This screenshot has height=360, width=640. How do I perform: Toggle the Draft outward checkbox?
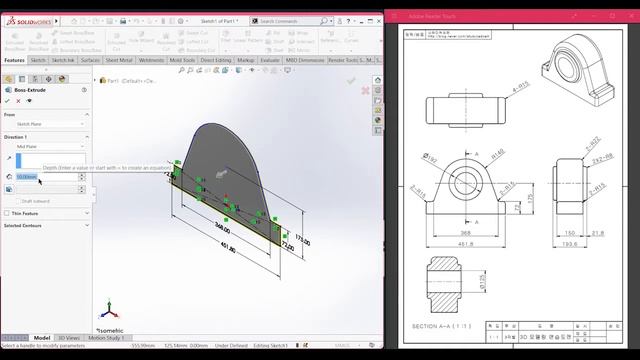(18, 201)
